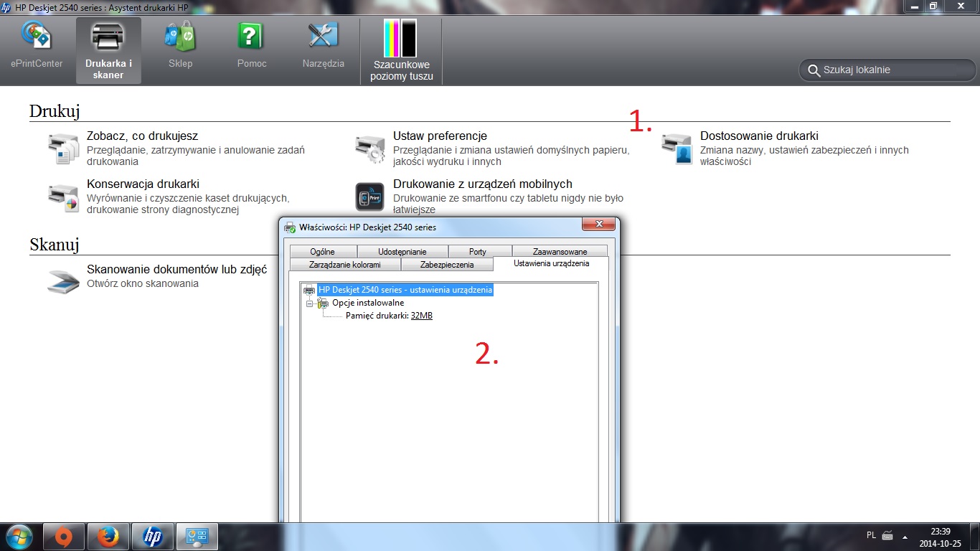Click the Pamięć drukarki label
Image resolution: width=980 pixels, height=551 pixels.
pyautogui.click(x=377, y=316)
